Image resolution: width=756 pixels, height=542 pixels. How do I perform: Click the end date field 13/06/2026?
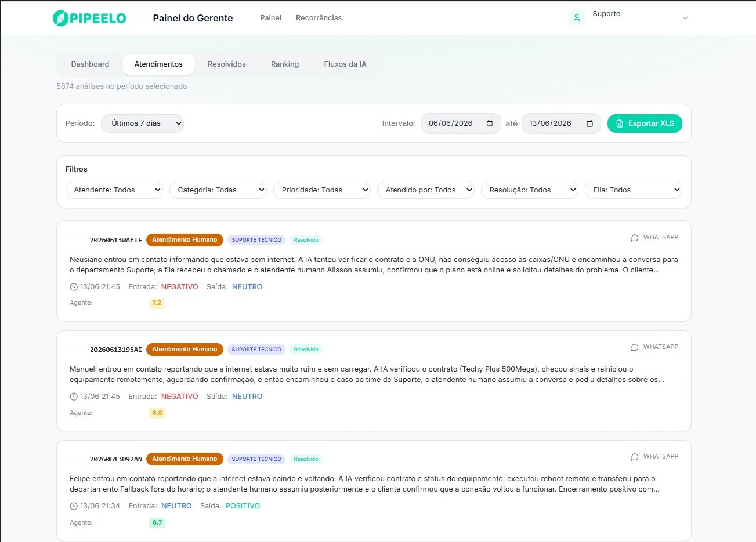(x=561, y=123)
